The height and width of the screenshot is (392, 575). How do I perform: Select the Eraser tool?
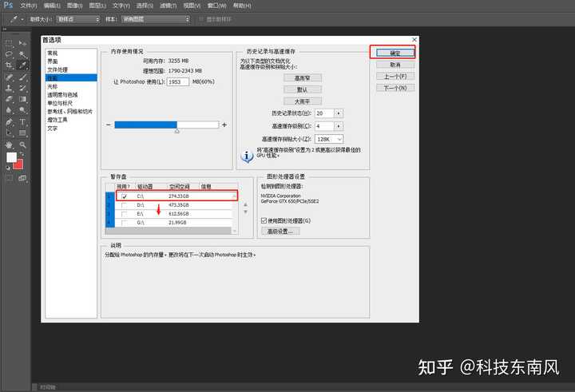[9, 99]
